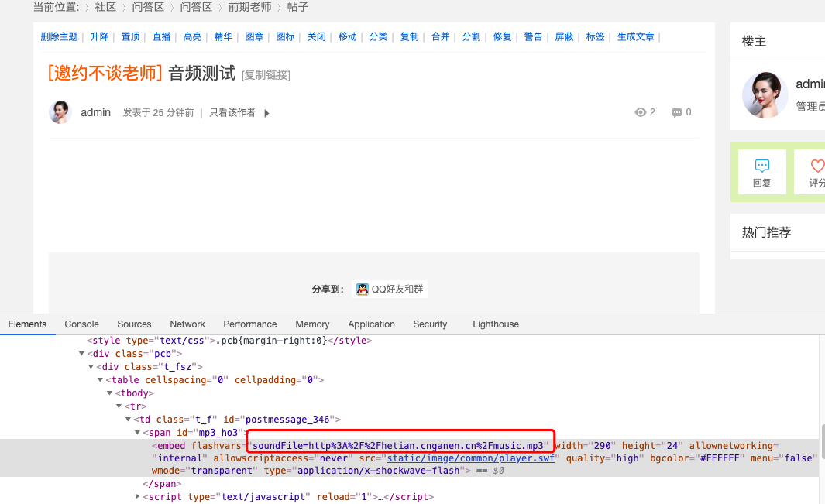Screen dimensions: 825x504
Task: Click the large poster avatar in sidebar
Action: click(765, 95)
